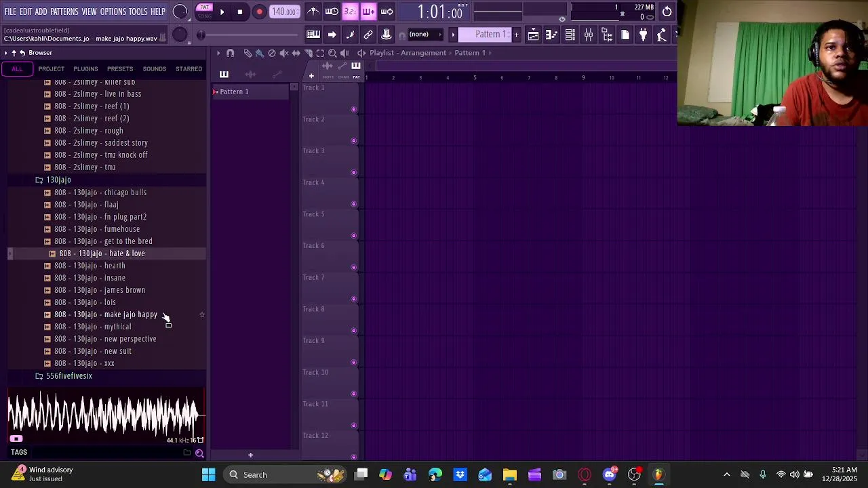Select '808 - 130jajo - chicago bulls' sample
The width and height of the screenshot is (868, 488).
(x=100, y=192)
